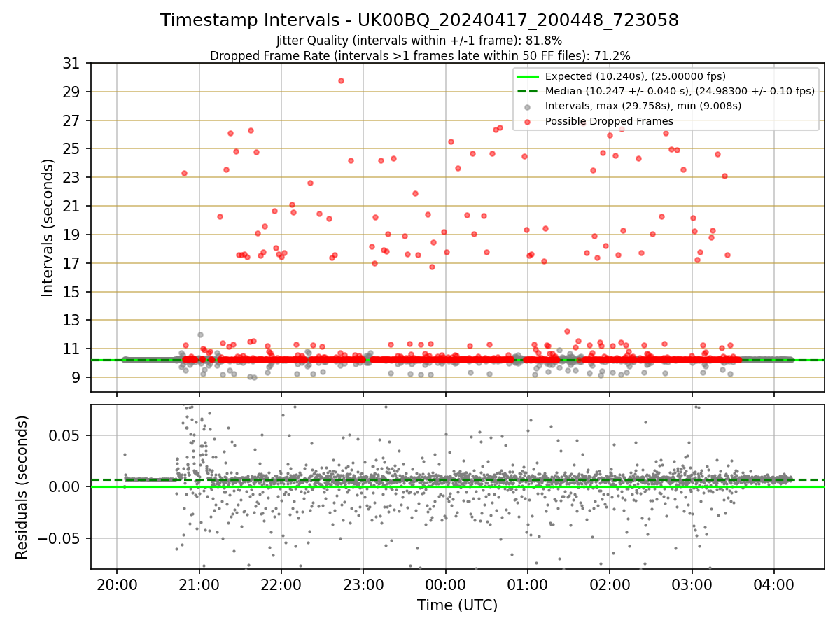Click the 00:00 x-axis tick label
The height and width of the screenshot is (630, 840).
pyautogui.click(x=445, y=585)
